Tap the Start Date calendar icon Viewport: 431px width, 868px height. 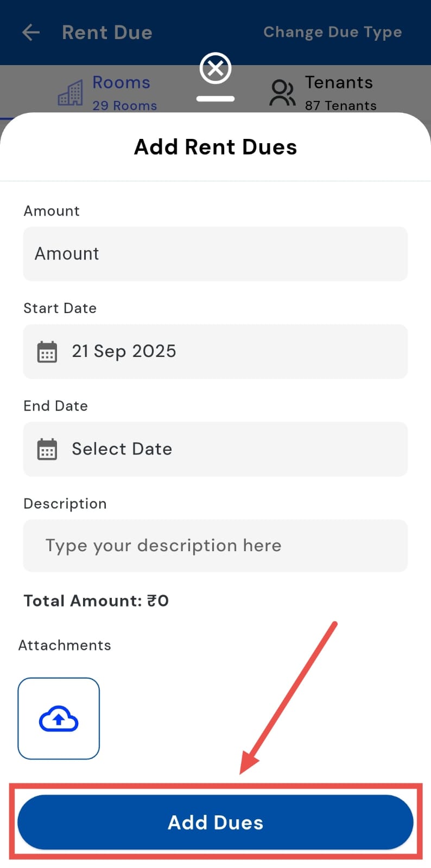[47, 352]
